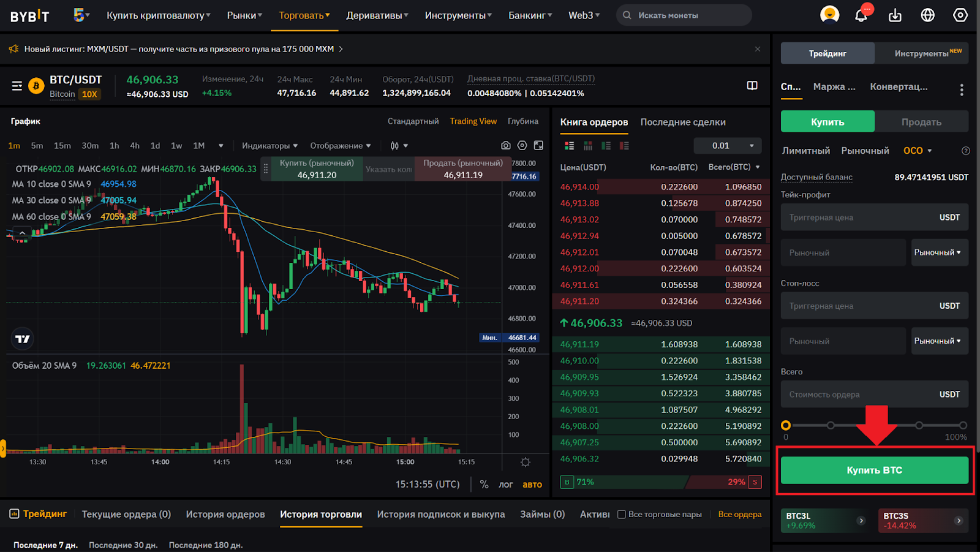Set amount slider to 100% point
Screen dimensions: 980x552
click(963, 425)
